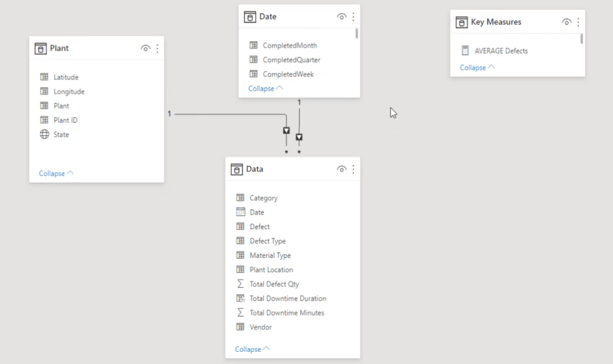This screenshot has height=364, width=613.
Task: Toggle visibility of the Date table
Action: point(341,17)
